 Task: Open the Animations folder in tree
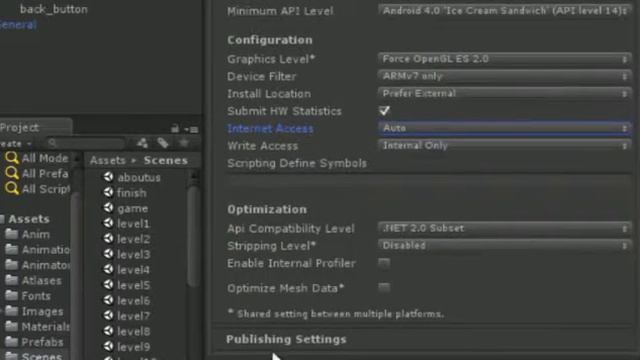click(x=38, y=249)
